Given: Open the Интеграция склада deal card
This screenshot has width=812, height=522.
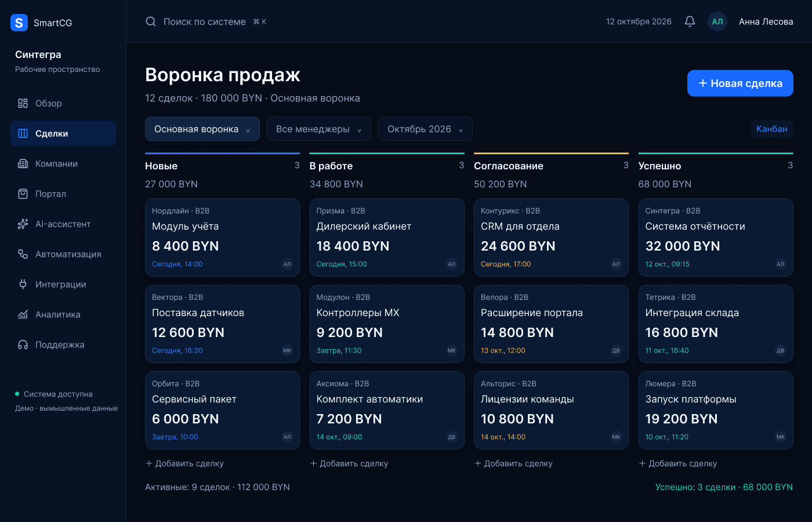Looking at the screenshot, I should [x=716, y=324].
